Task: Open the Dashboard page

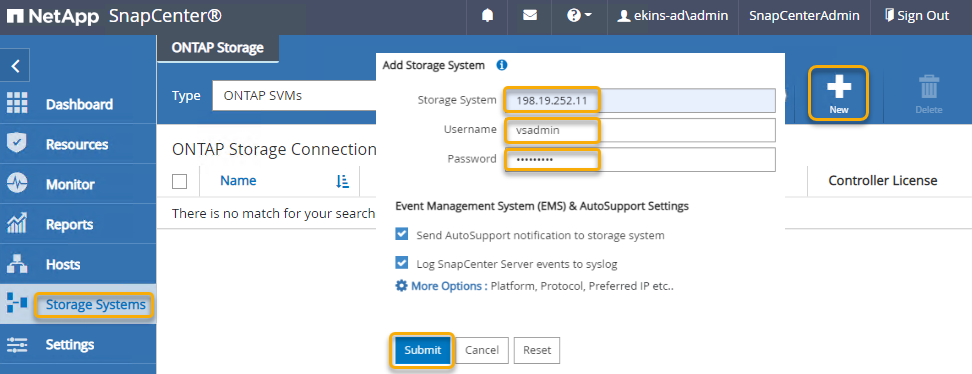Action: (79, 104)
